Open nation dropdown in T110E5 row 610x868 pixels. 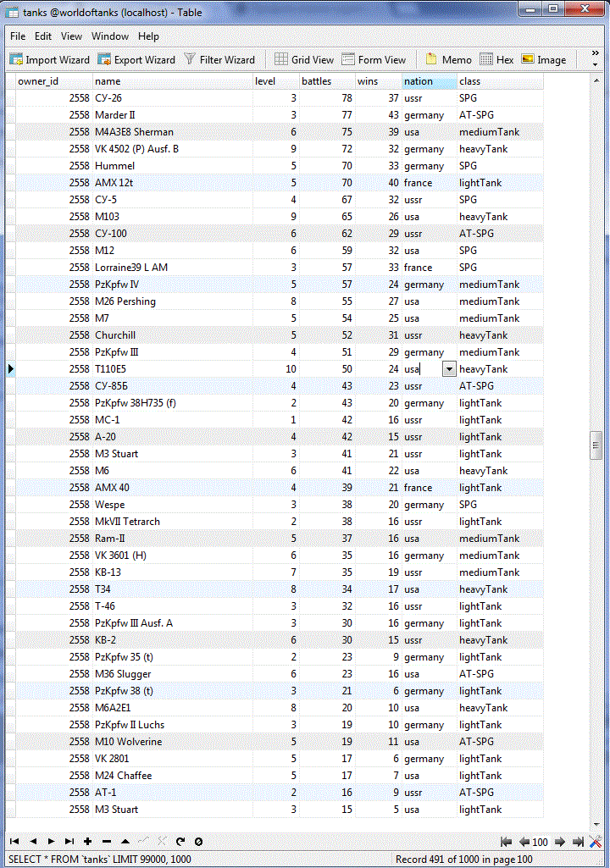click(449, 368)
